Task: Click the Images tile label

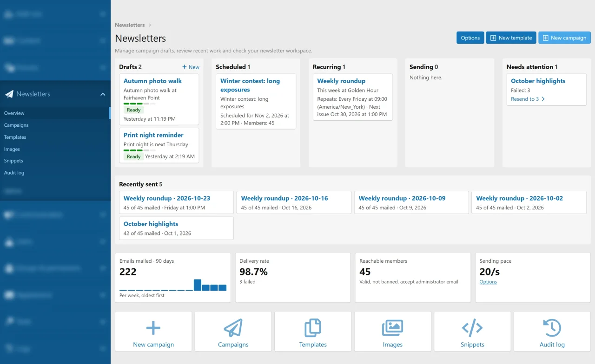Action: [x=393, y=344]
